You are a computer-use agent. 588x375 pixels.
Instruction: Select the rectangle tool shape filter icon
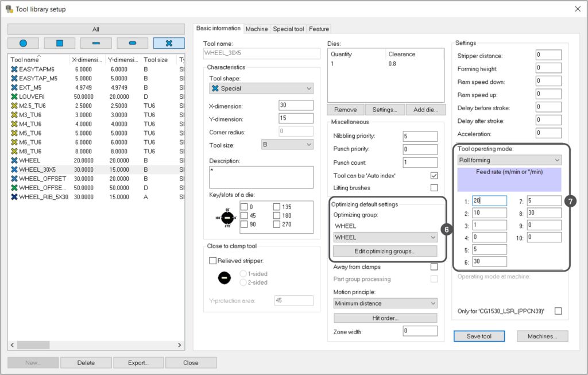tap(96, 43)
